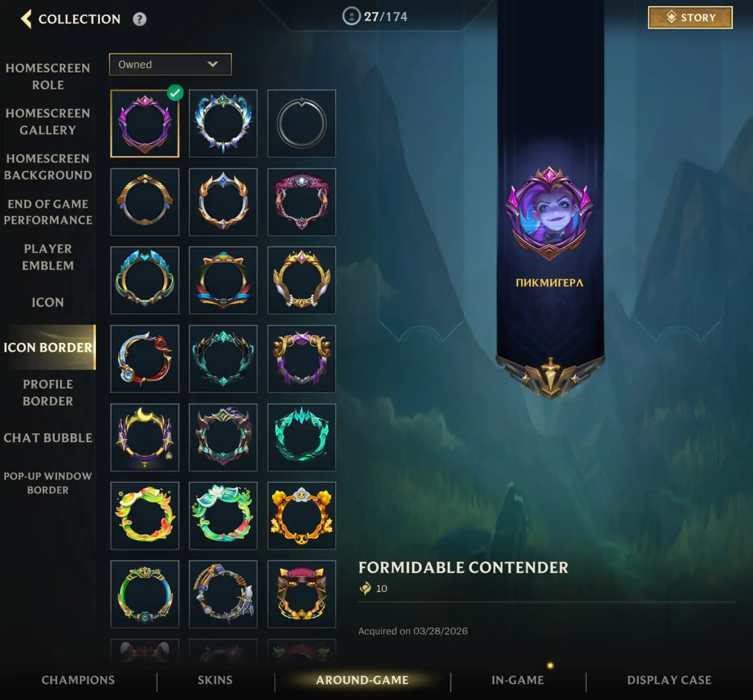The height and width of the screenshot is (700, 753).
Task: Select the plain gray circle icon border
Action: (x=302, y=123)
